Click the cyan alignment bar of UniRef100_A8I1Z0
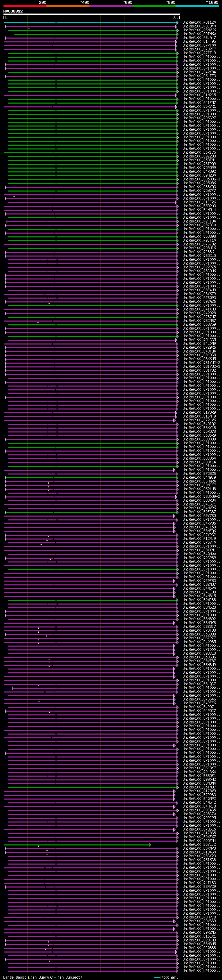 [x=91, y=23]
